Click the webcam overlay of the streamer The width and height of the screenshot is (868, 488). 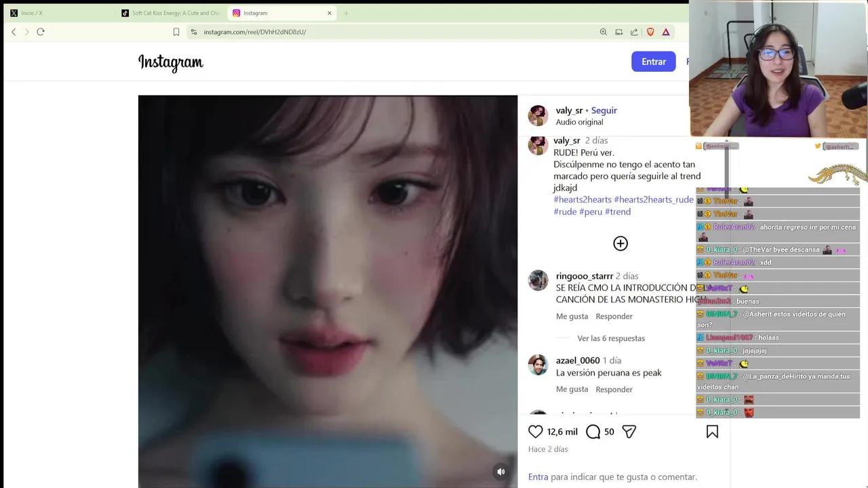[778, 69]
